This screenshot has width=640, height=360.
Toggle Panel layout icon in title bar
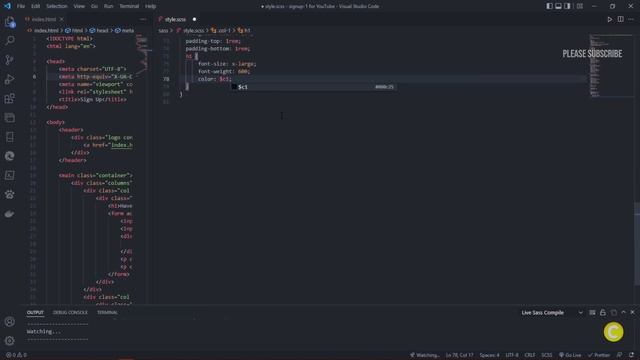(558, 6)
